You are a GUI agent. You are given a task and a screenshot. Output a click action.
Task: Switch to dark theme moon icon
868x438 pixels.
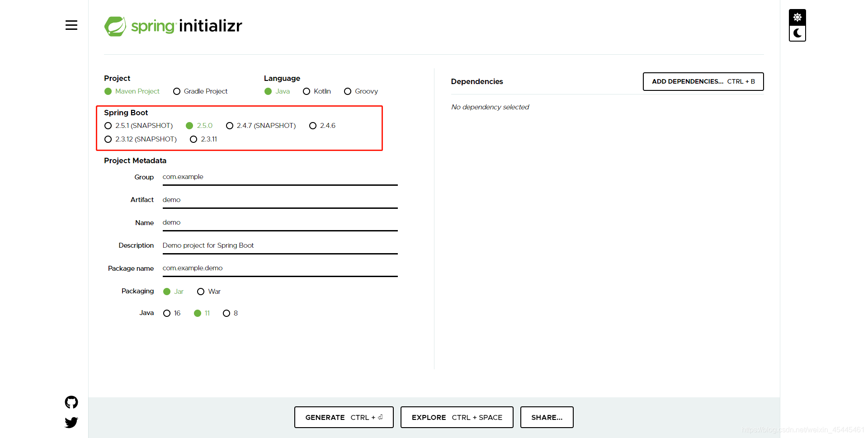tap(797, 33)
